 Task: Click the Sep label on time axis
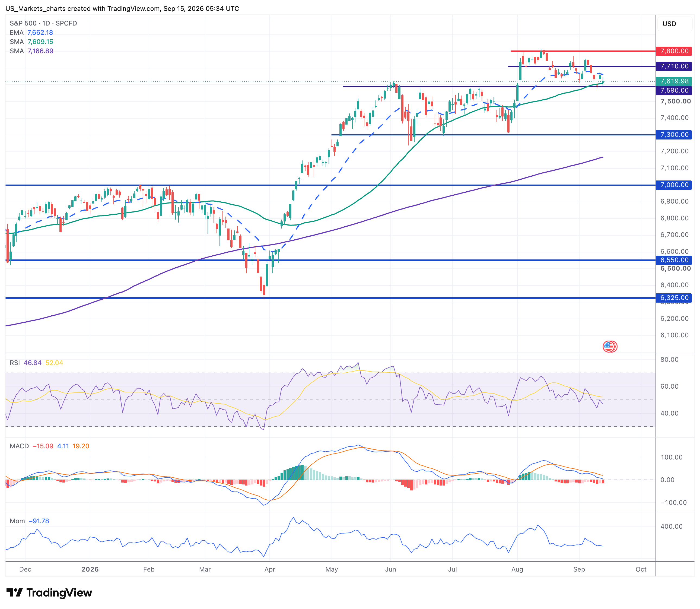(x=579, y=569)
